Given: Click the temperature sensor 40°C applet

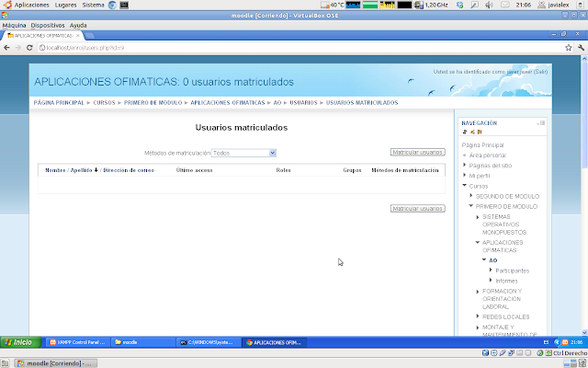Looking at the screenshot, I should pos(333,5).
